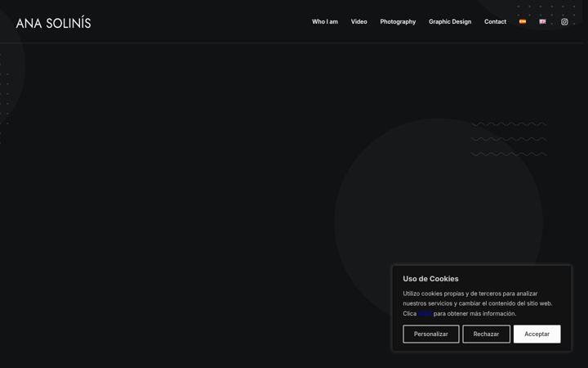This screenshot has height=368, width=588.
Task: Navigate to the Contact page
Action: click(x=495, y=22)
